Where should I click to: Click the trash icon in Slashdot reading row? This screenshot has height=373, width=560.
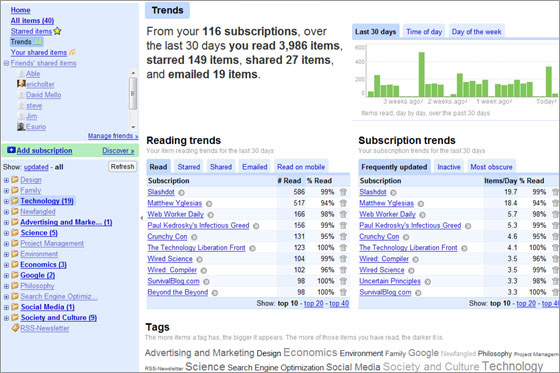pos(343,192)
